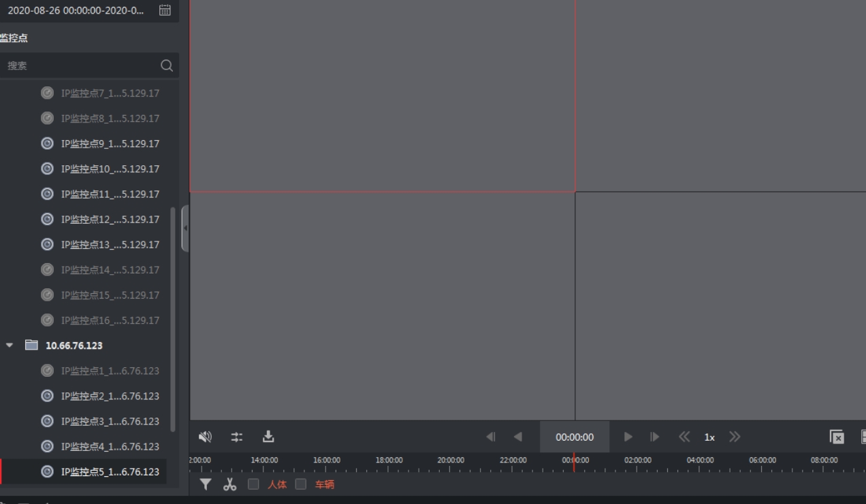The image size is (866, 504).
Task: Jump timeline to 14:00:00 mark
Action: tap(264, 460)
